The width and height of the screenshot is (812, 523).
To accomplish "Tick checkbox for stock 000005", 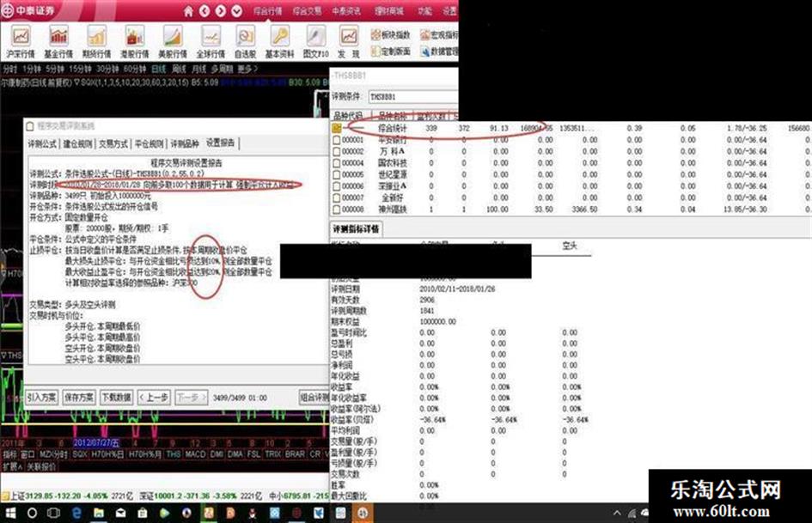I will click(337, 174).
